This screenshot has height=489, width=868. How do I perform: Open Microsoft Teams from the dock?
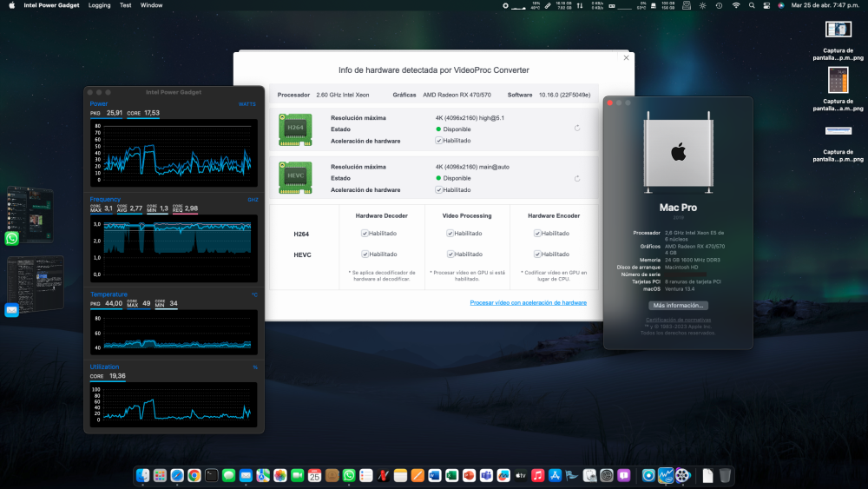click(486, 475)
